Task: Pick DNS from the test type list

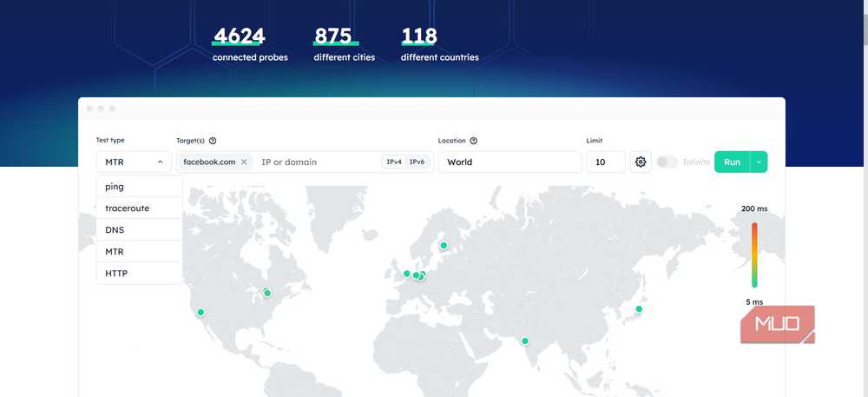Action: (x=139, y=230)
